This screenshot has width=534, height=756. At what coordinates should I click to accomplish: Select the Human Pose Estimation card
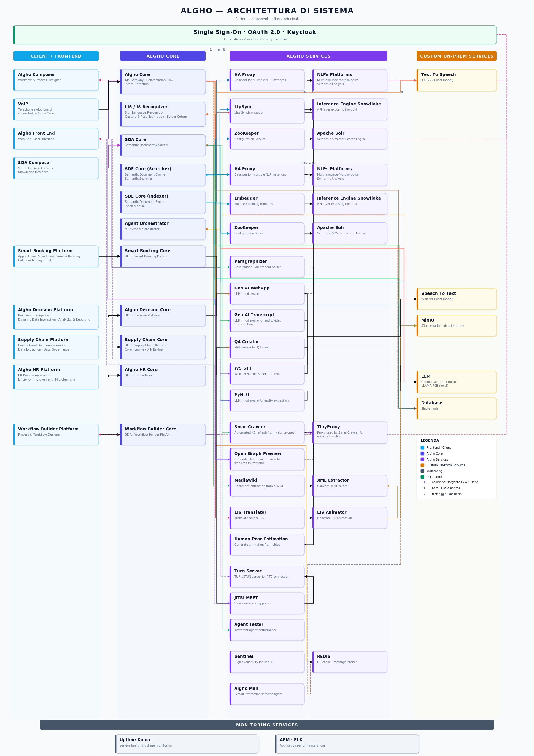(x=267, y=545)
